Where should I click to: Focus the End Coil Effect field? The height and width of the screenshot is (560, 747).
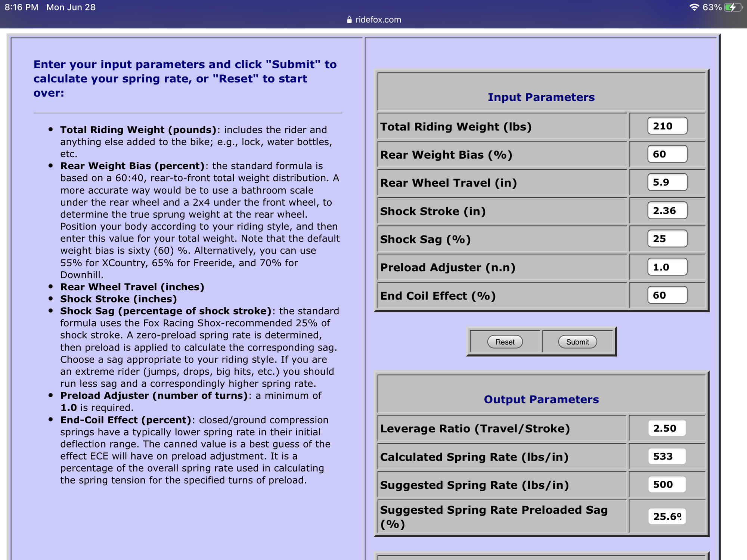[x=667, y=295]
